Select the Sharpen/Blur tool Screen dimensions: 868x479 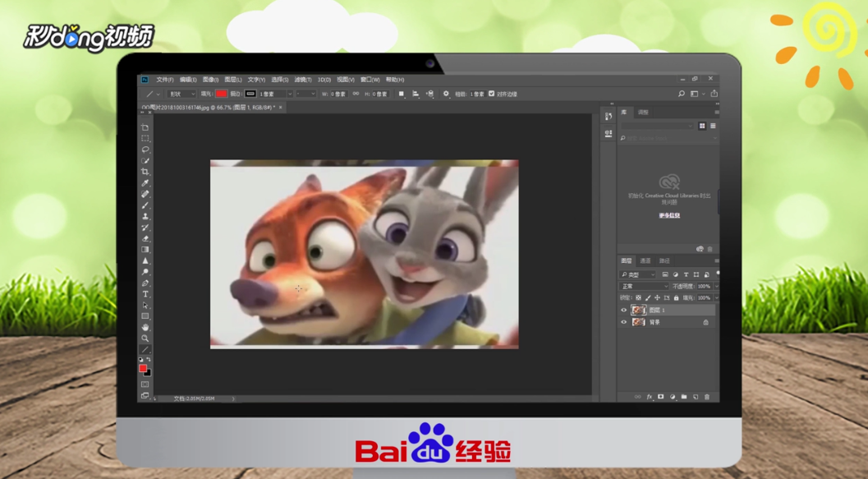(x=145, y=260)
